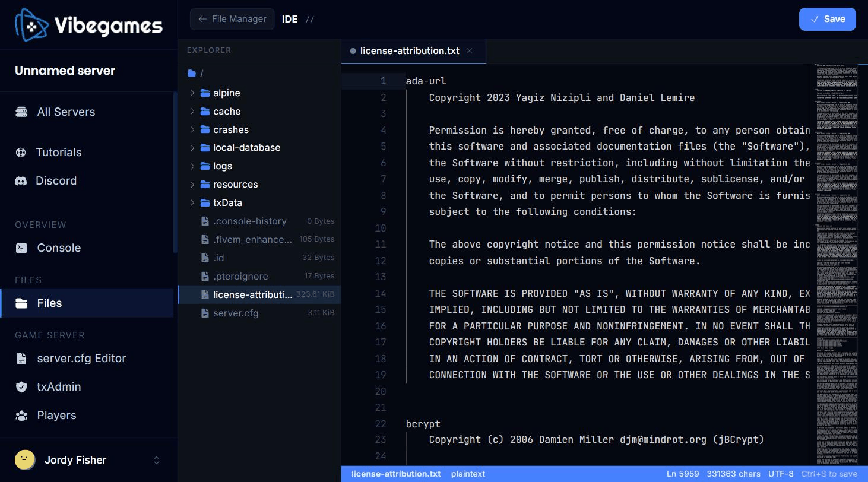Image resolution: width=868 pixels, height=482 pixels.
Task: Click the txAdmin shield icon
Action: tap(21, 386)
